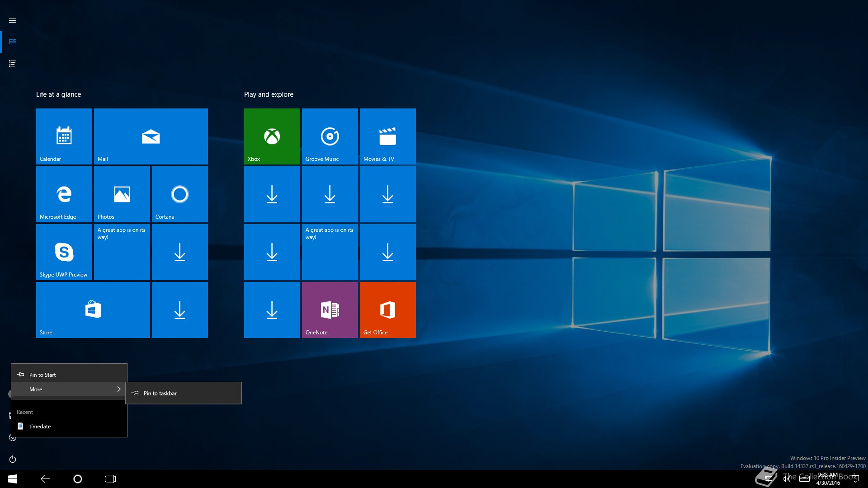Click the Windows Start button on taskbar
Viewport: 868px width, 488px height.
13,479
